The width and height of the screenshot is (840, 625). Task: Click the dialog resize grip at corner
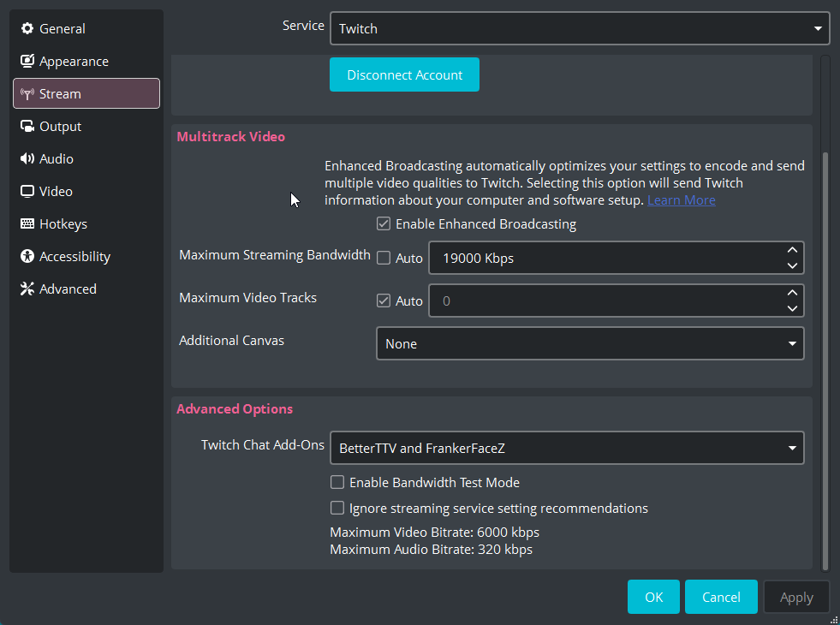pos(833,619)
